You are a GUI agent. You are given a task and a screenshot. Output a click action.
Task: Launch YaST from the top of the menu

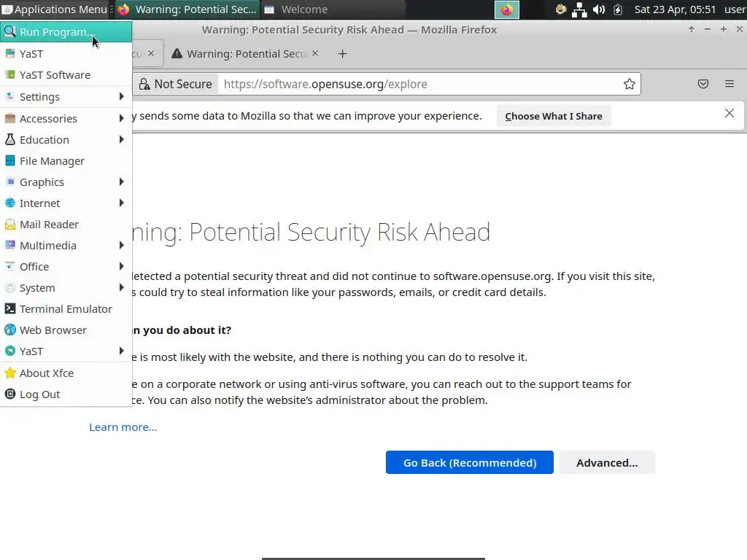tap(66, 54)
